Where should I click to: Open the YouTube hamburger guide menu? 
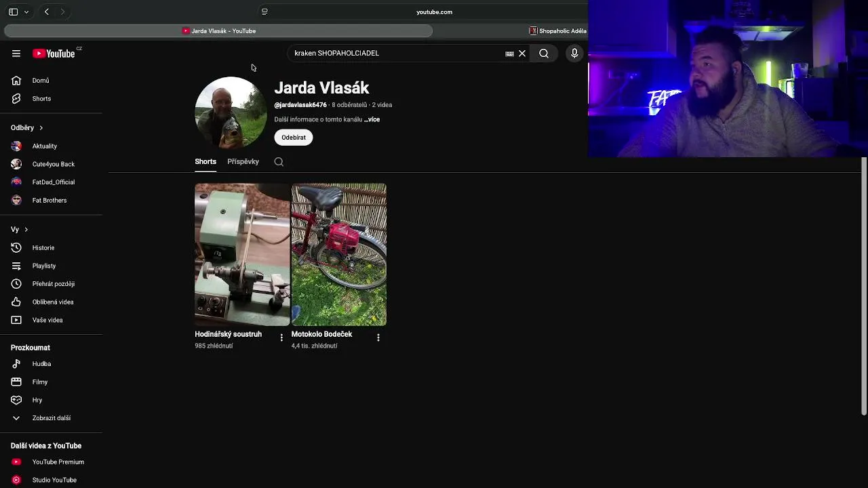click(x=16, y=54)
